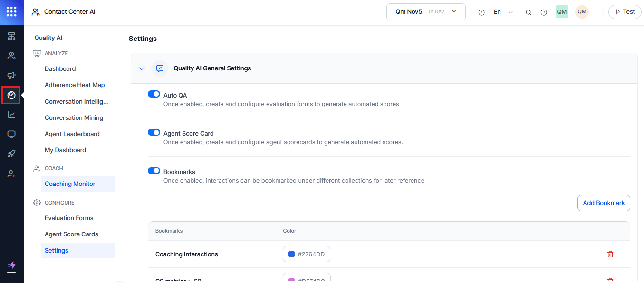The image size is (644, 283).
Task: Open the app launcher grid icon
Action: coord(11,11)
